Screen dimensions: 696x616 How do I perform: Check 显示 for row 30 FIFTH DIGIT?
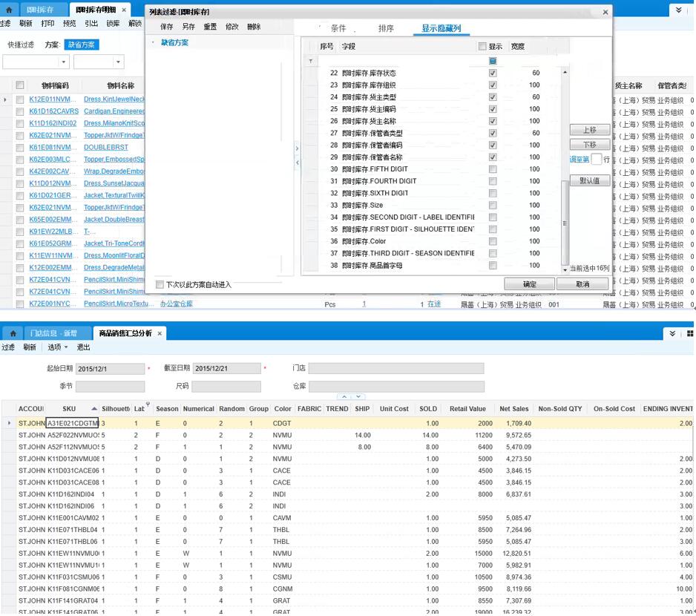(x=493, y=169)
